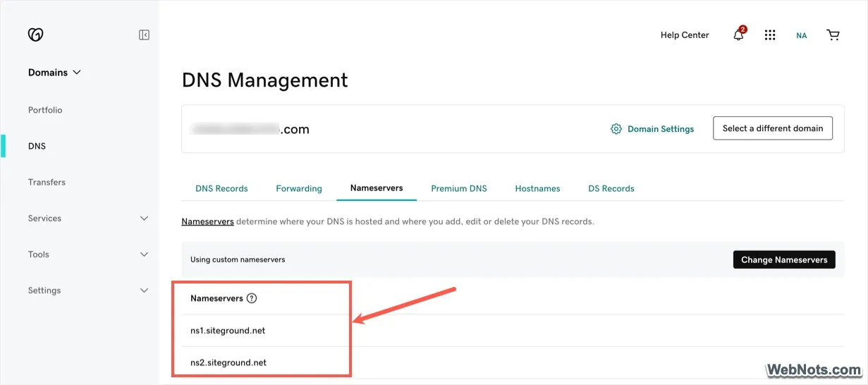
Task: Open the Premium DNS tab
Action: 459,188
